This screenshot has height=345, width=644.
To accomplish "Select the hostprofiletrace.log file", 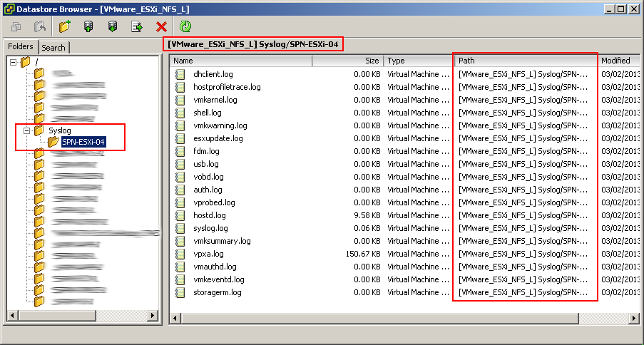I will tap(227, 87).
